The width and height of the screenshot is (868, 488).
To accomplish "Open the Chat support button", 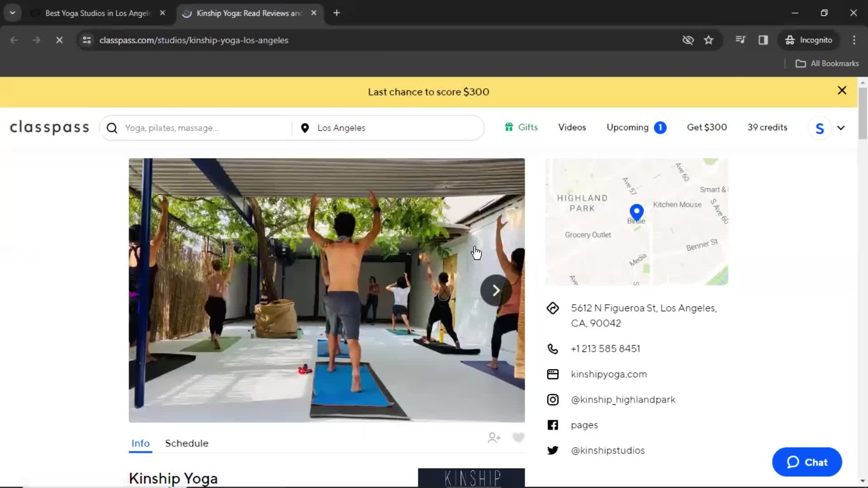I will [807, 462].
